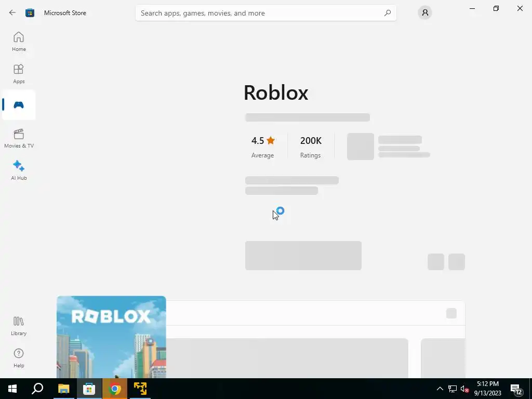Click the muted volume tray icon
The width and height of the screenshot is (532, 399).
465,389
